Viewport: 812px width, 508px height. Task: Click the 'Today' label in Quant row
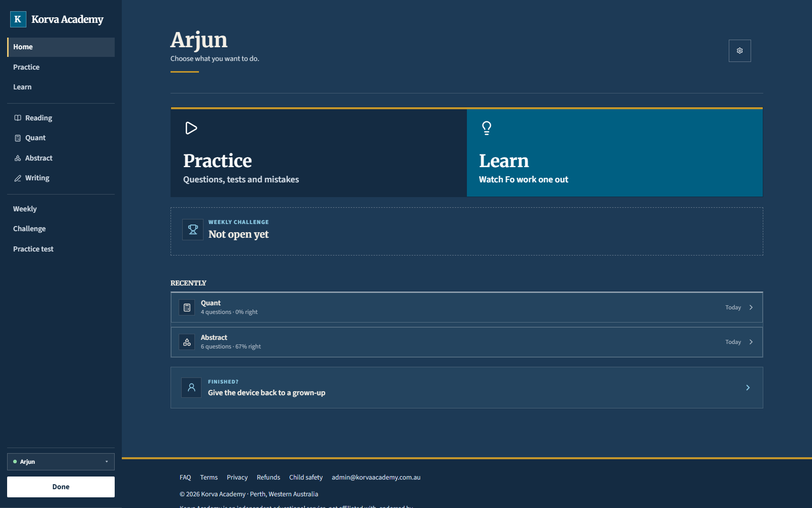pyautogui.click(x=733, y=307)
